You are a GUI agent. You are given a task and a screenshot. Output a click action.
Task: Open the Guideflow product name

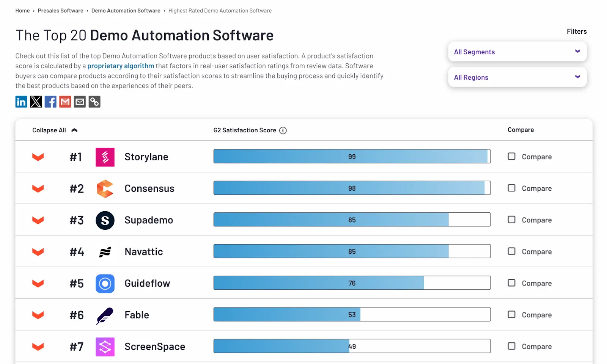(x=147, y=284)
